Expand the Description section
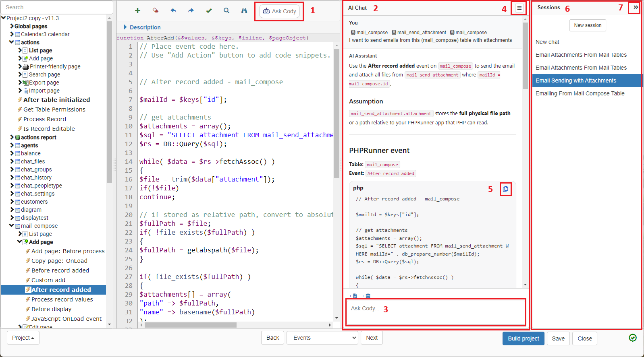 coord(125,27)
